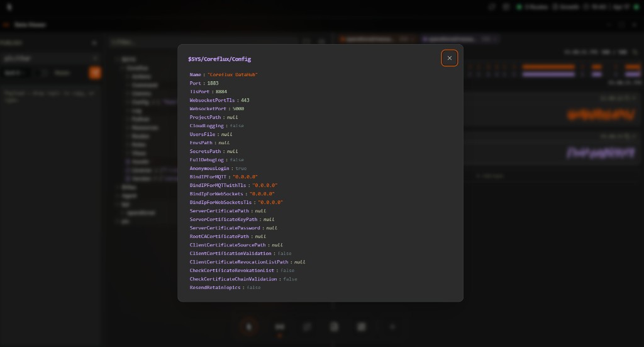644x347 pixels.
Task: Close the $SYS/Coreflux/Config dialog
Action: (449, 58)
